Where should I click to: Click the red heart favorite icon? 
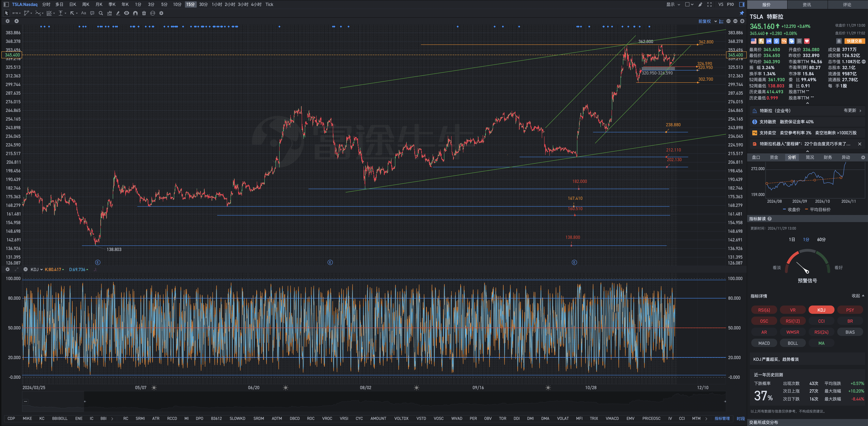coord(807,41)
